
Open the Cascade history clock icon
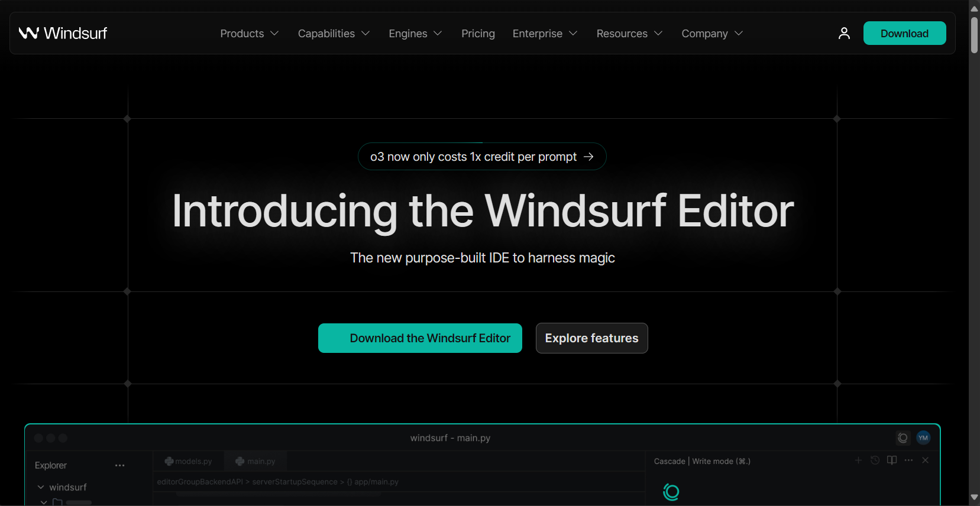875,460
